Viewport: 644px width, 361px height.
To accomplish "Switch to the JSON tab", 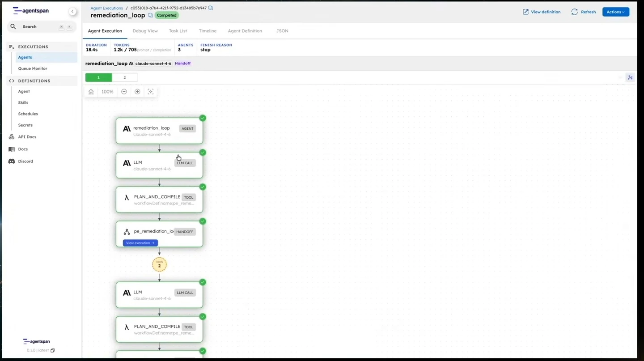I will point(282,31).
